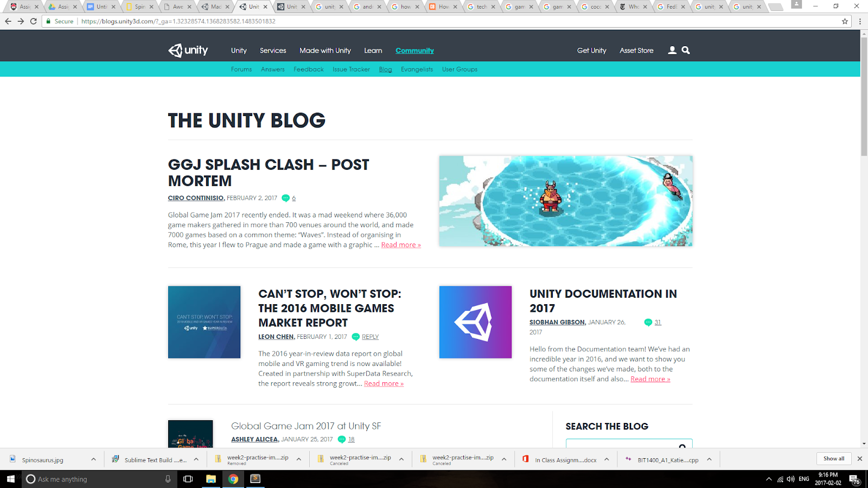Click Read more for GGJ Splash Clash
The height and width of the screenshot is (488, 868).
click(401, 245)
